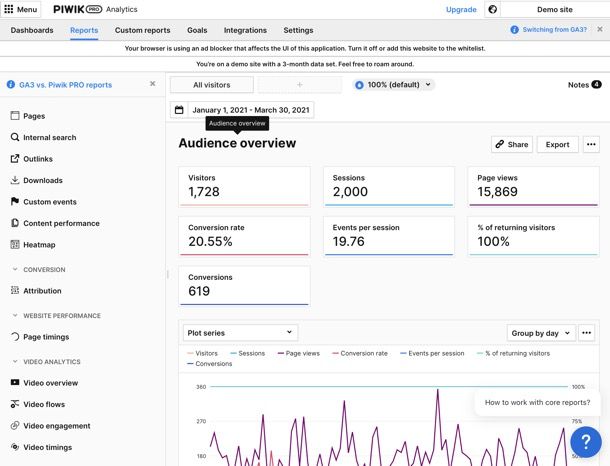Switch to the Dashboards tab
610x466 pixels.
(32, 30)
